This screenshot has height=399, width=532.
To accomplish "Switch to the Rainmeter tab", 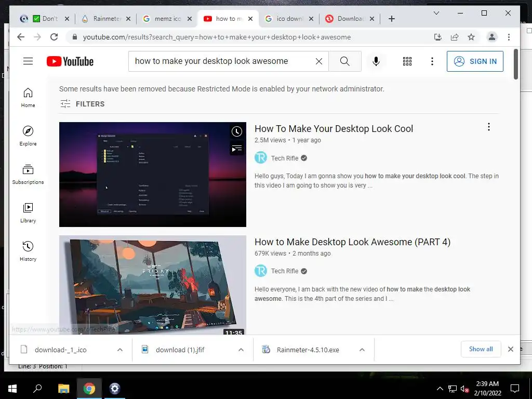I will pyautogui.click(x=107, y=19).
